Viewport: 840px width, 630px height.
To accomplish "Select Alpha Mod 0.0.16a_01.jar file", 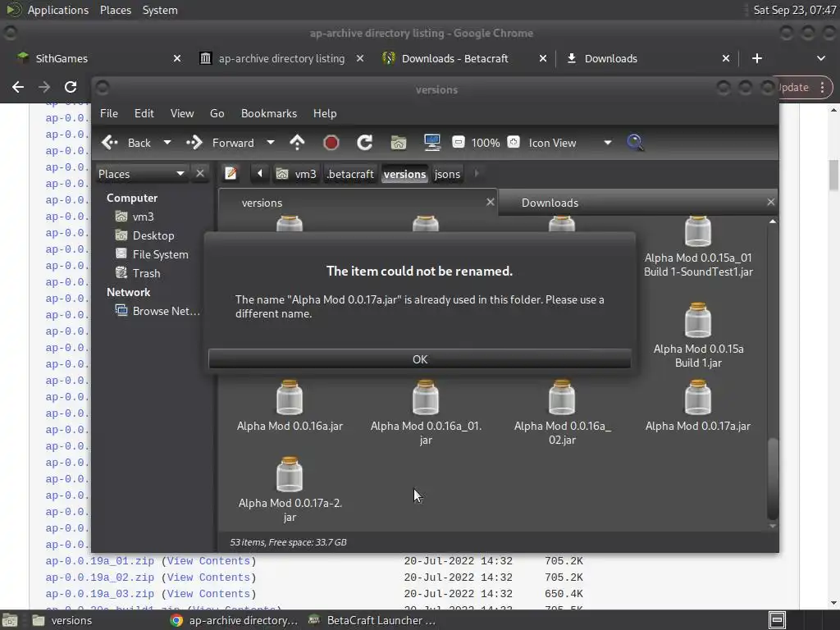I will (426, 413).
